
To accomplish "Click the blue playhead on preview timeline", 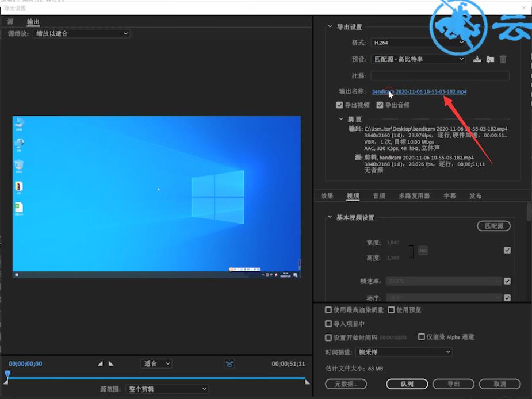I will click(7, 374).
